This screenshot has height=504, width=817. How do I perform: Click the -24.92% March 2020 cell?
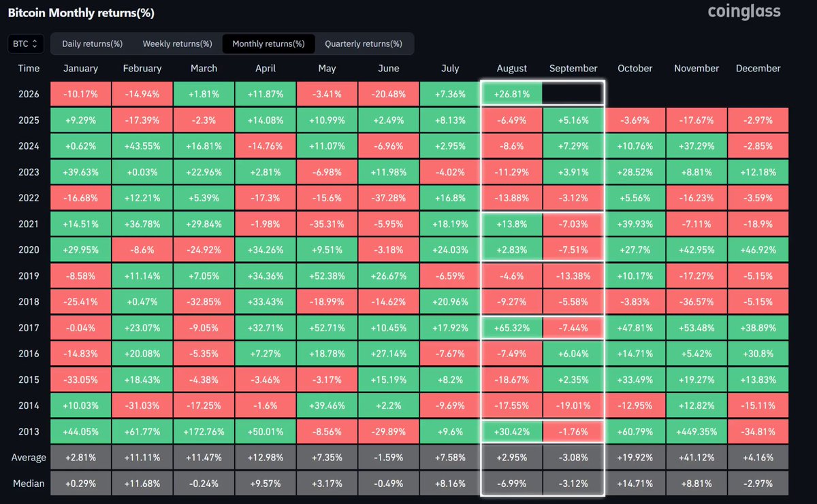[204, 250]
